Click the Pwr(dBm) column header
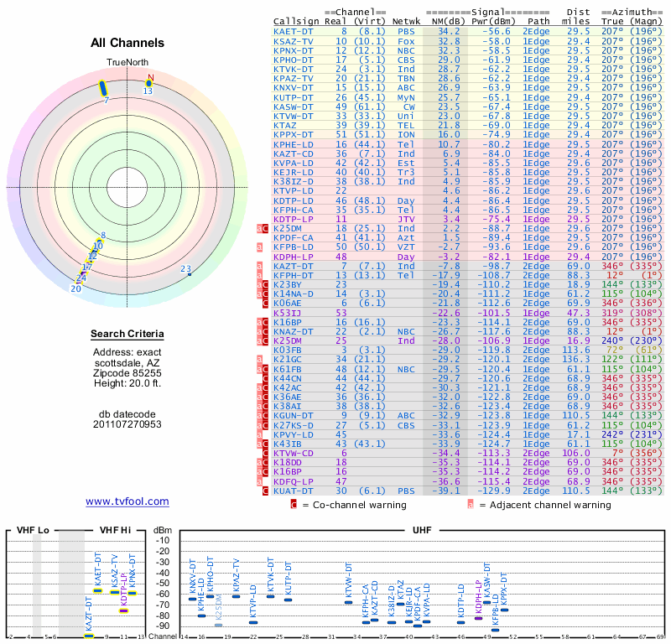 pos(493,22)
